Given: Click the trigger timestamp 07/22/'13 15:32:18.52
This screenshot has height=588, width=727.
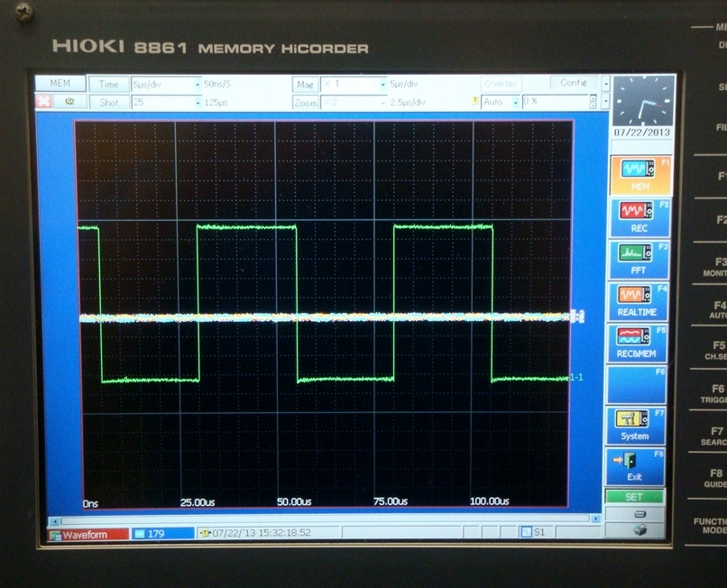Looking at the screenshot, I should coord(262,533).
